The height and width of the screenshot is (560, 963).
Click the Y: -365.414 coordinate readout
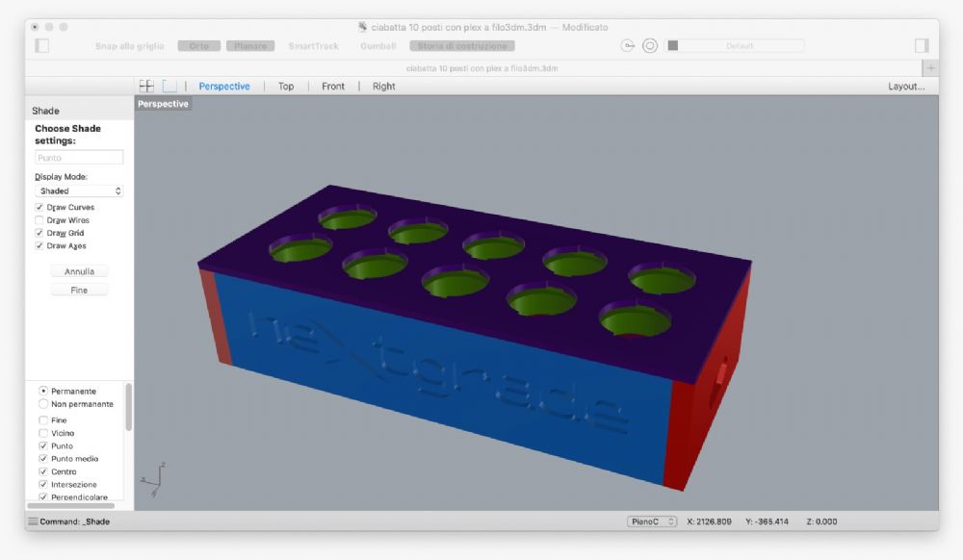(x=767, y=522)
